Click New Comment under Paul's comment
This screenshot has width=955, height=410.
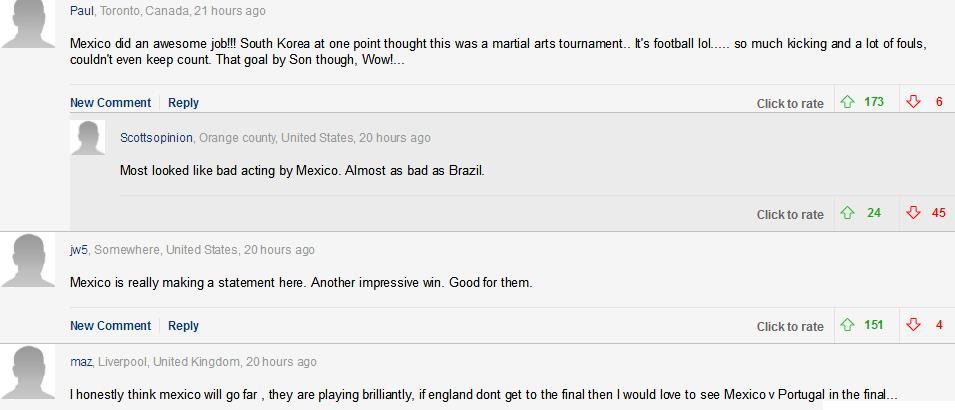[x=110, y=103]
